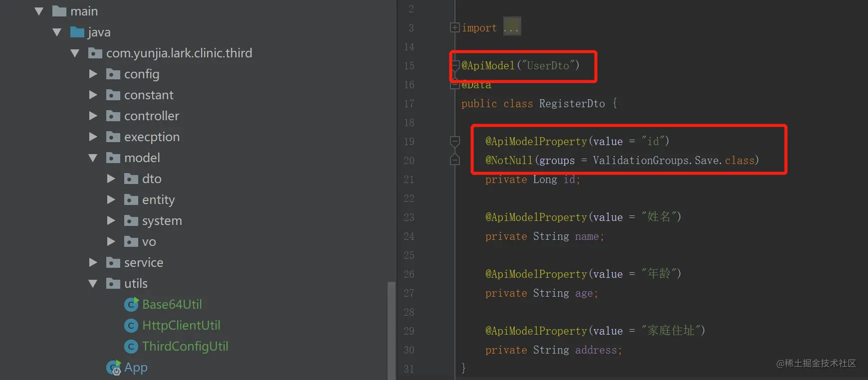Viewport: 868px width, 380px height.
Task: Expand the dto package arrow
Action: point(111,179)
